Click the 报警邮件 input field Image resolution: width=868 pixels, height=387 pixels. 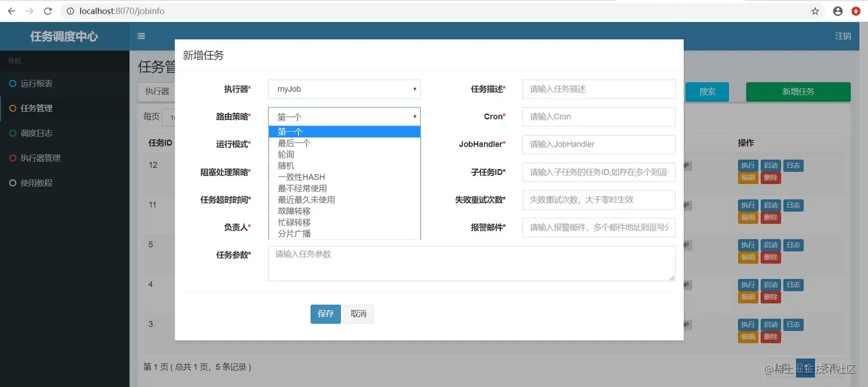[599, 227]
